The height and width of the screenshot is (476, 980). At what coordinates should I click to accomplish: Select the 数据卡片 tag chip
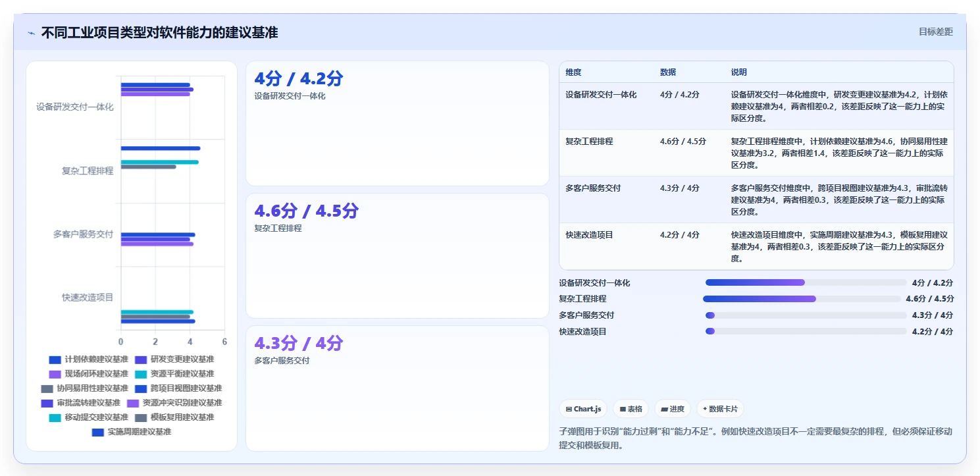720,409
